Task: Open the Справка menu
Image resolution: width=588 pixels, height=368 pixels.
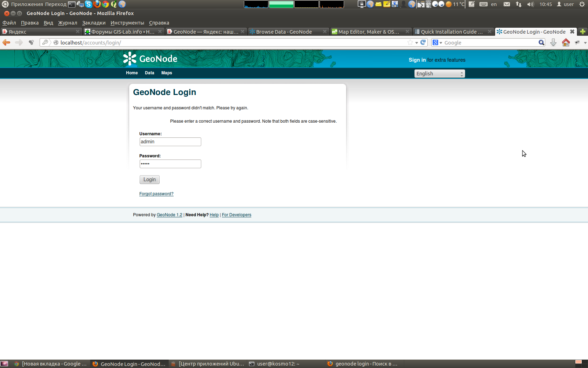Action: [x=159, y=23]
